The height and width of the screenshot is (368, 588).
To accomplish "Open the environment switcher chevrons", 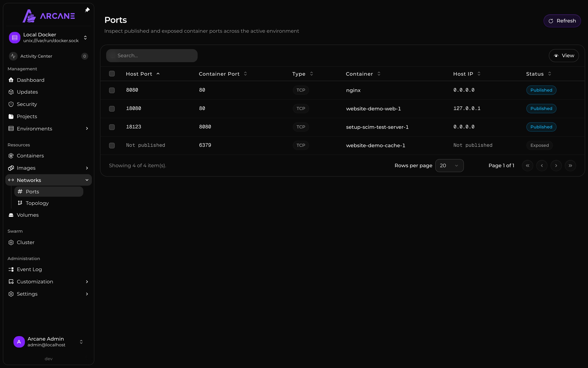I will 85,37.
